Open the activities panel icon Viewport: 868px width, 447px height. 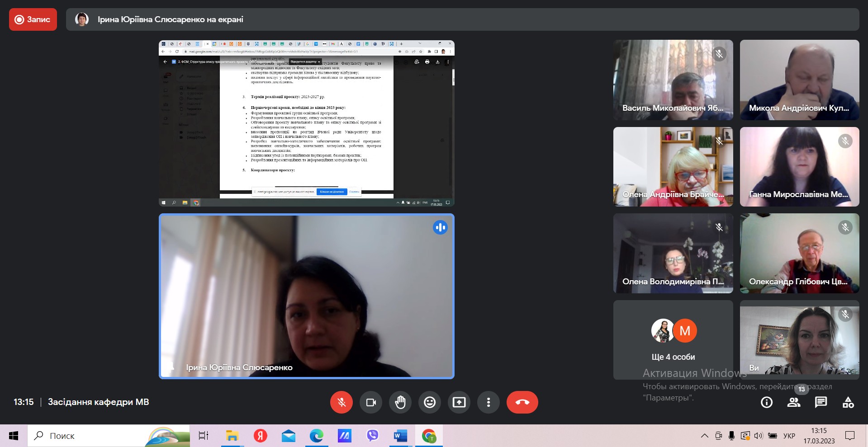click(848, 402)
